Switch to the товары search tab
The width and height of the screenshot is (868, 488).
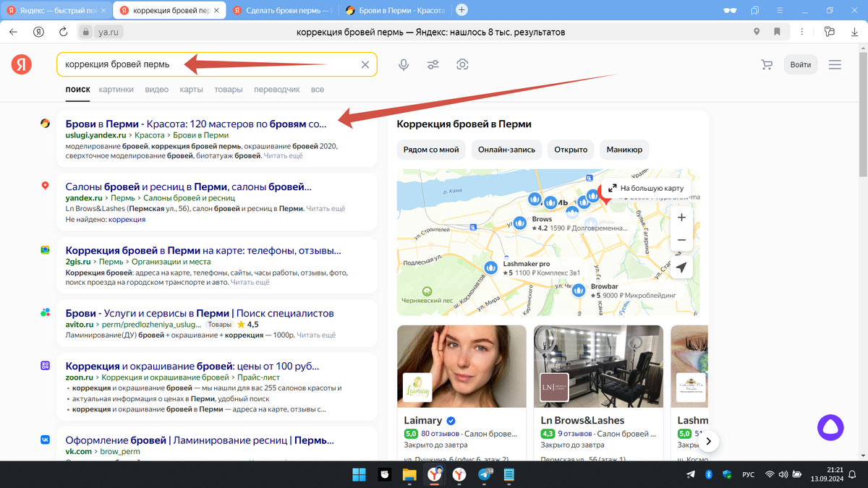click(x=229, y=90)
